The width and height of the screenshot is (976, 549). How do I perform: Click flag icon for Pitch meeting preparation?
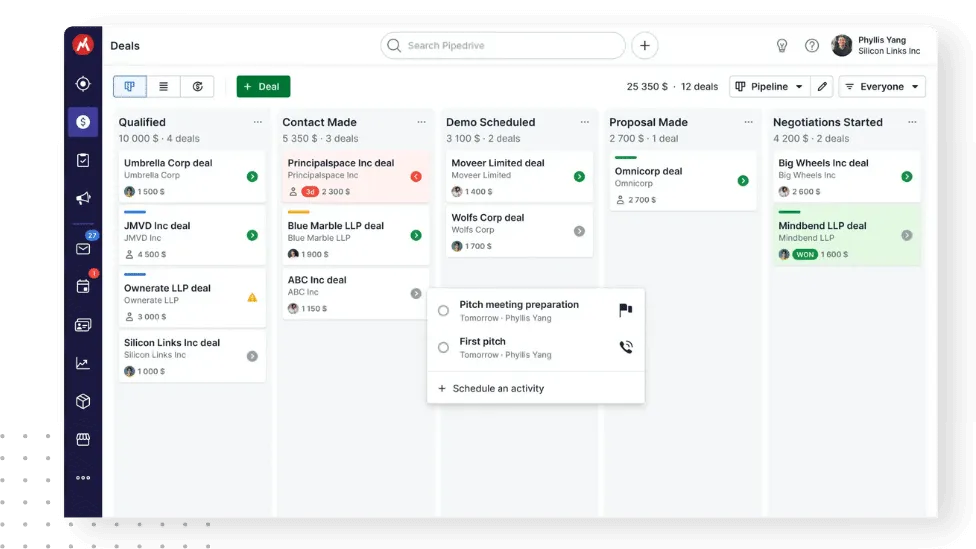click(626, 310)
